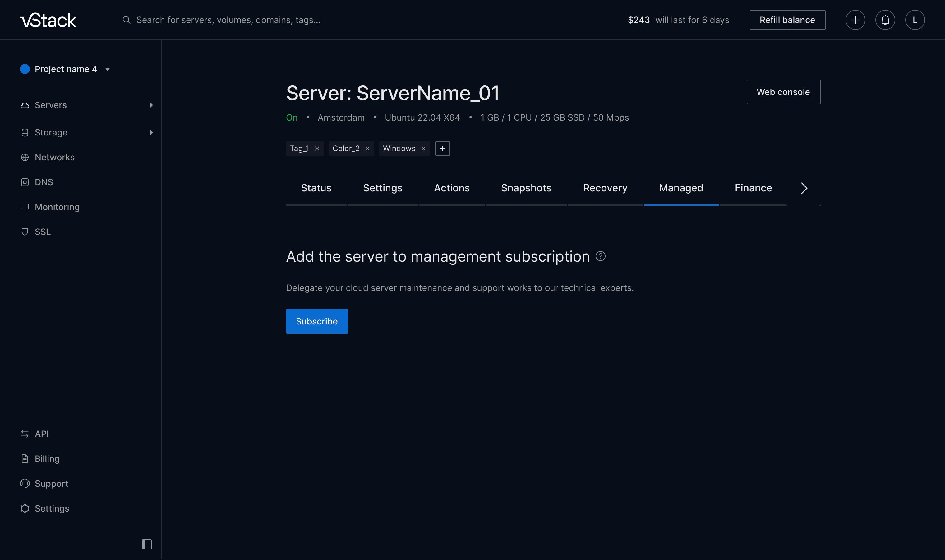945x560 pixels.
Task: Click the Settings gear icon in sidebar
Action: pyautogui.click(x=25, y=509)
